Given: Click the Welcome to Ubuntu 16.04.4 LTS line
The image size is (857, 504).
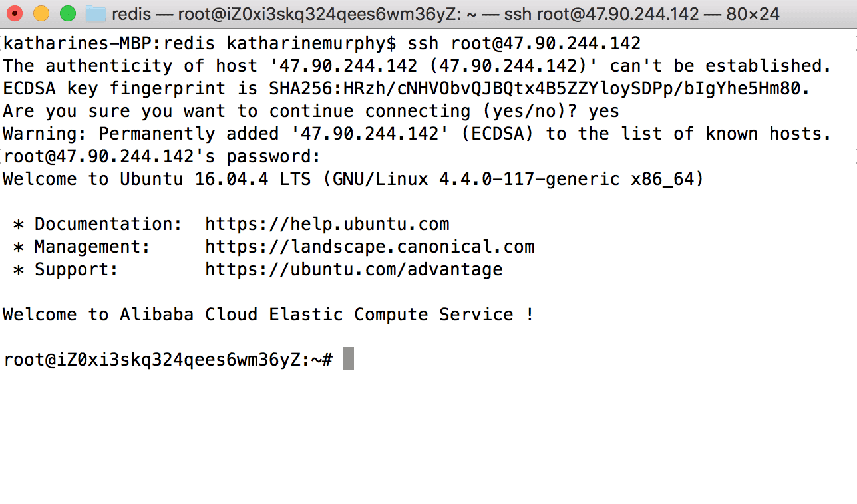Looking at the screenshot, I should pyautogui.click(x=353, y=179).
